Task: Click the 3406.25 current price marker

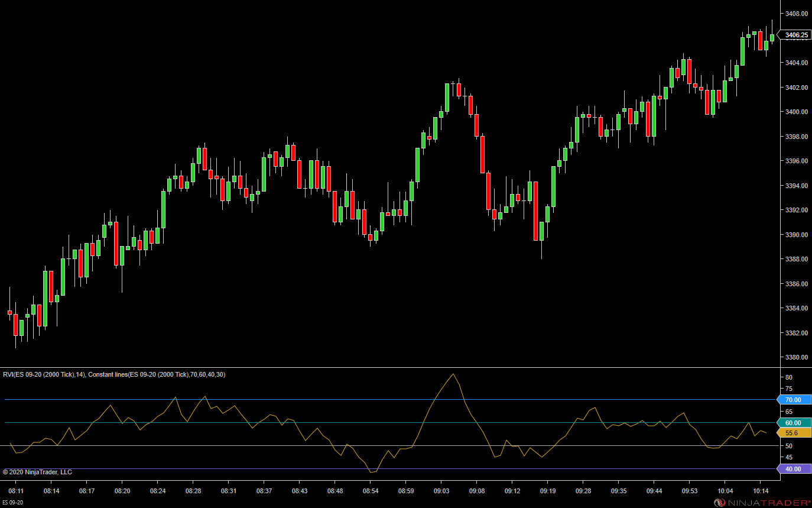Action: coord(795,35)
